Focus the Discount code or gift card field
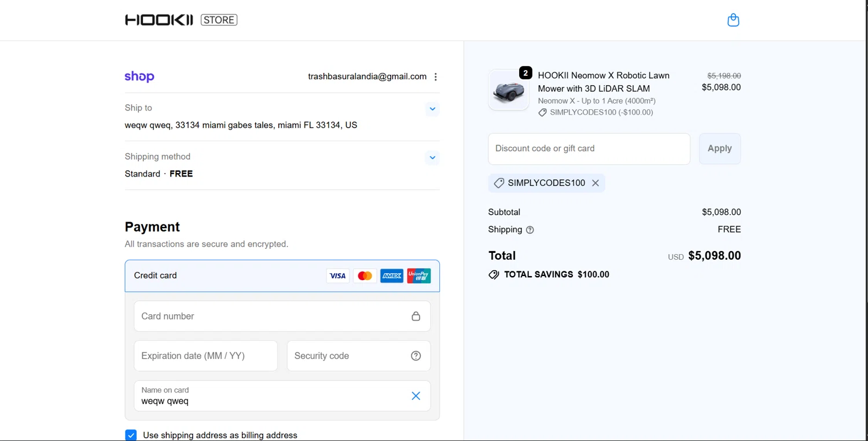Image resolution: width=868 pixels, height=441 pixels. pos(589,149)
